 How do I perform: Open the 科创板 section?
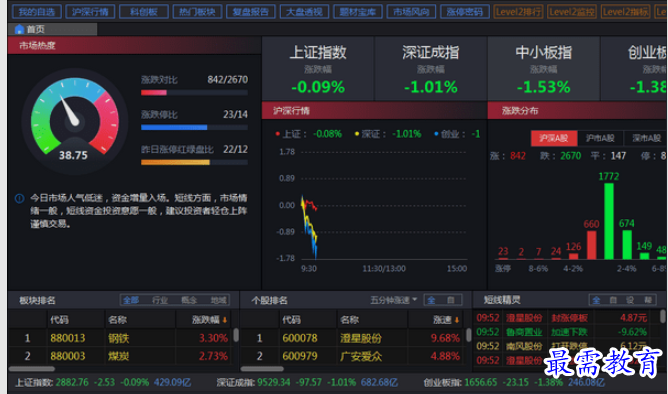144,12
